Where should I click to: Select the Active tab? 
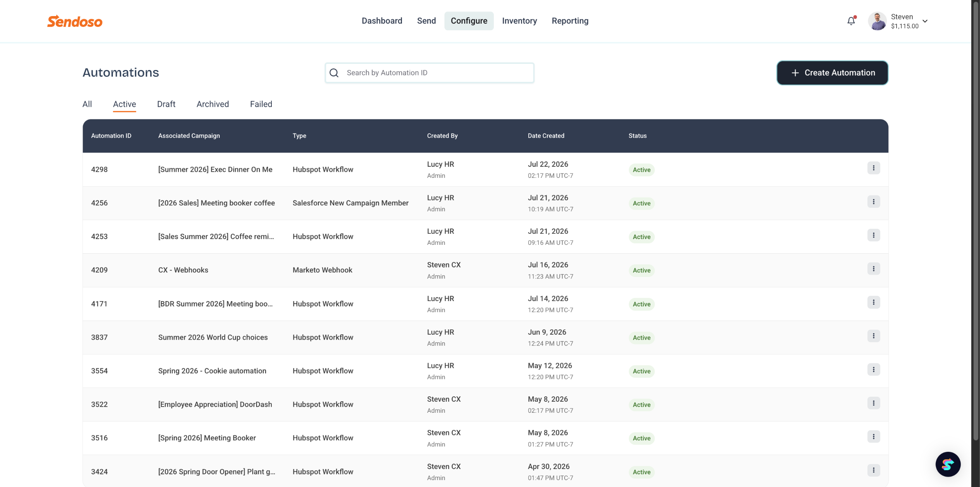124,104
